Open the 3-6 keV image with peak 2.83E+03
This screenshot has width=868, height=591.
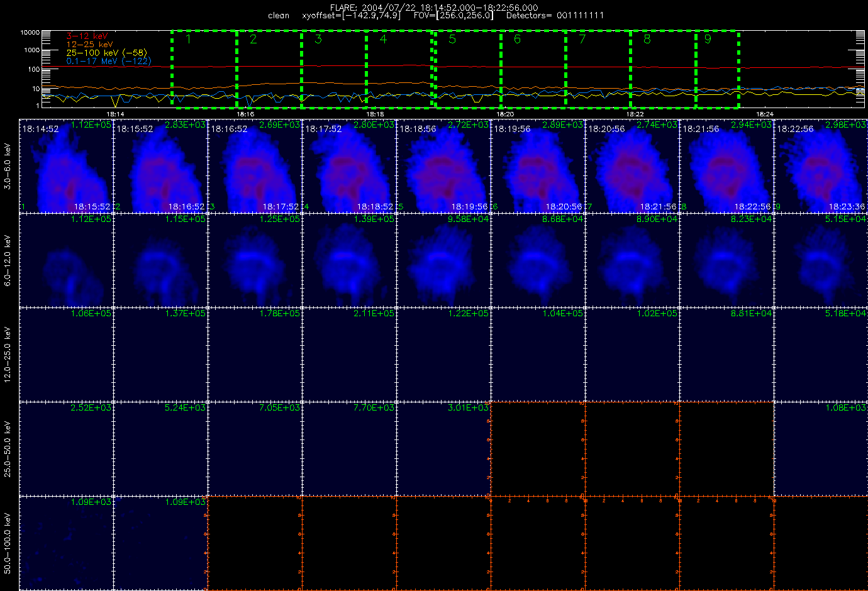click(160, 166)
